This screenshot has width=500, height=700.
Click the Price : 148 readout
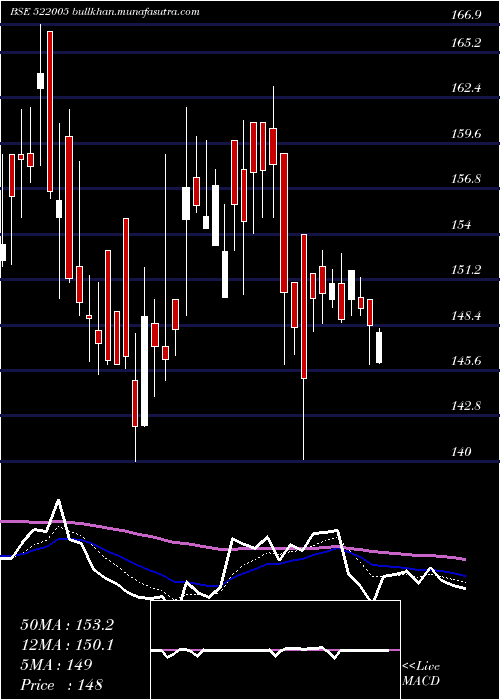[62, 684]
